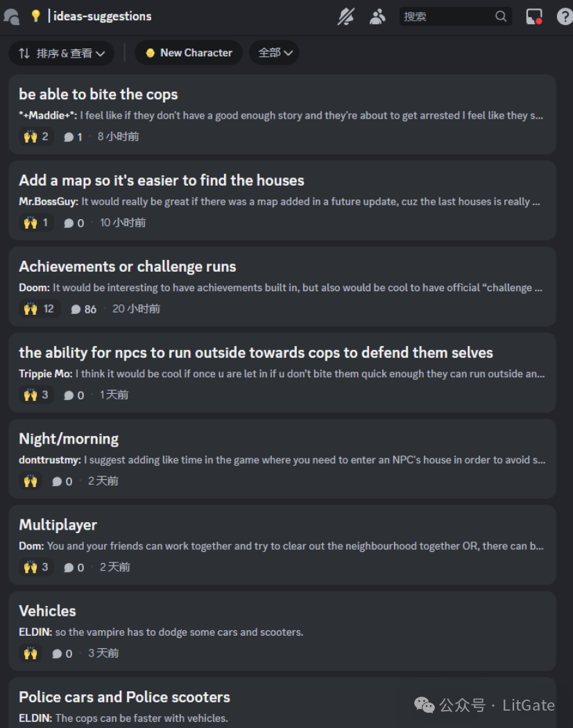Expand the 全部 tags dropdown
Image resolution: width=573 pixels, height=728 pixels.
(x=274, y=53)
